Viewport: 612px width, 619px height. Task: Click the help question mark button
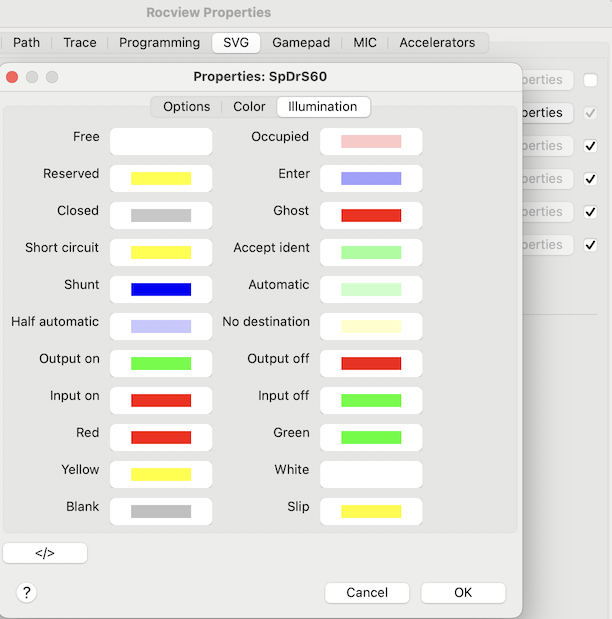click(x=27, y=593)
